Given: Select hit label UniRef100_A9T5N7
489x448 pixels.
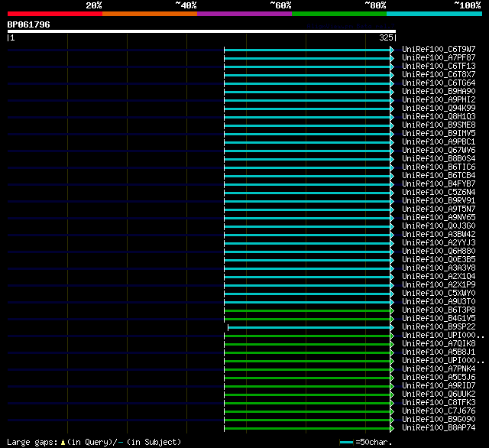Looking at the screenshot, I should 439,209.
